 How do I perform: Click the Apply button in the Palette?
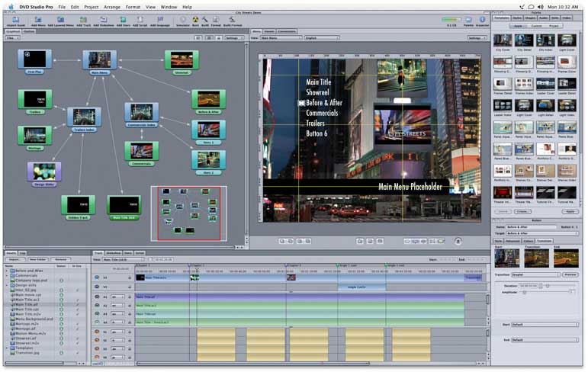(570, 211)
